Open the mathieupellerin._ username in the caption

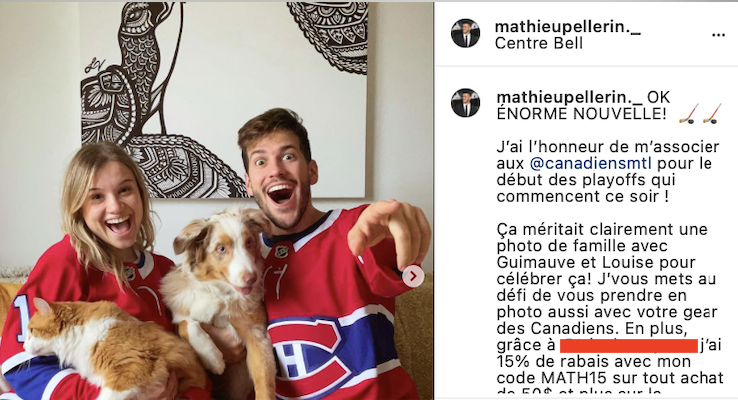570,97
